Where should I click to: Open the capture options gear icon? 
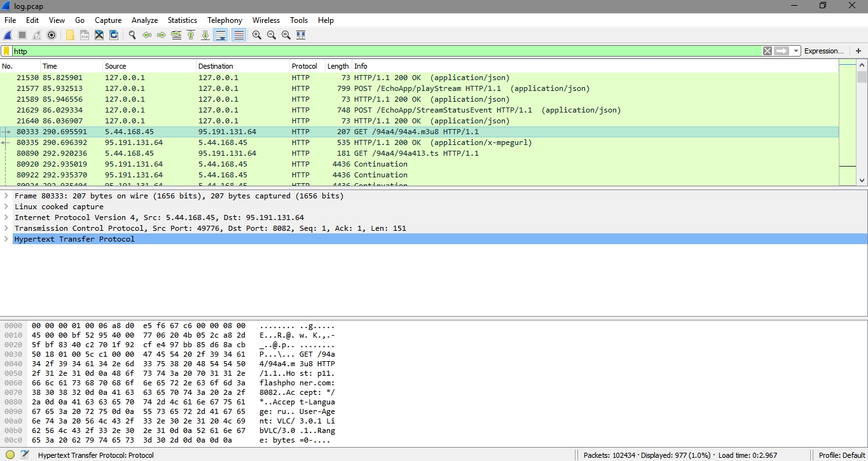pos(52,35)
